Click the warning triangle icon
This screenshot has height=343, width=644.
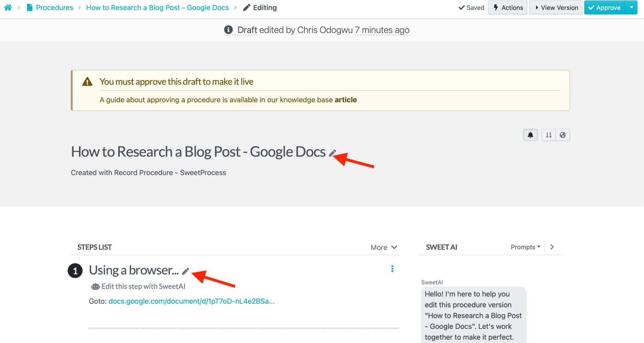point(87,82)
